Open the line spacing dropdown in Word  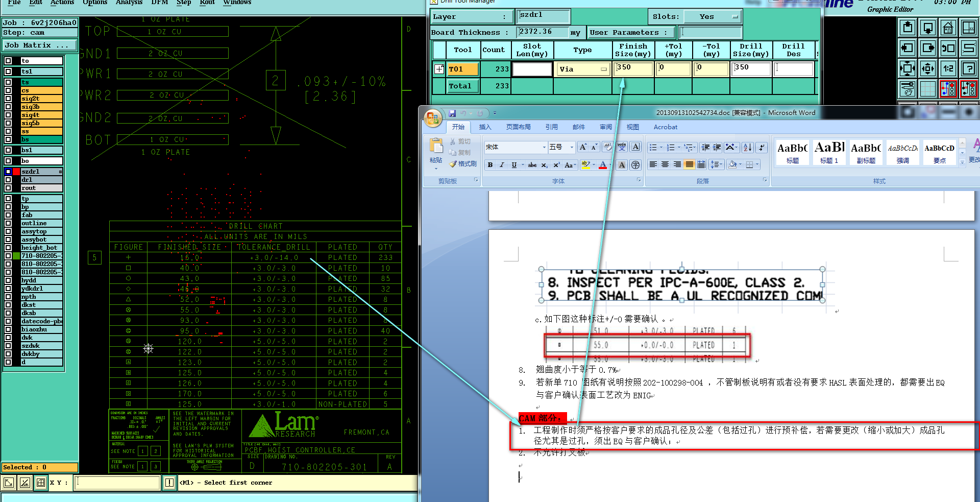(x=717, y=164)
